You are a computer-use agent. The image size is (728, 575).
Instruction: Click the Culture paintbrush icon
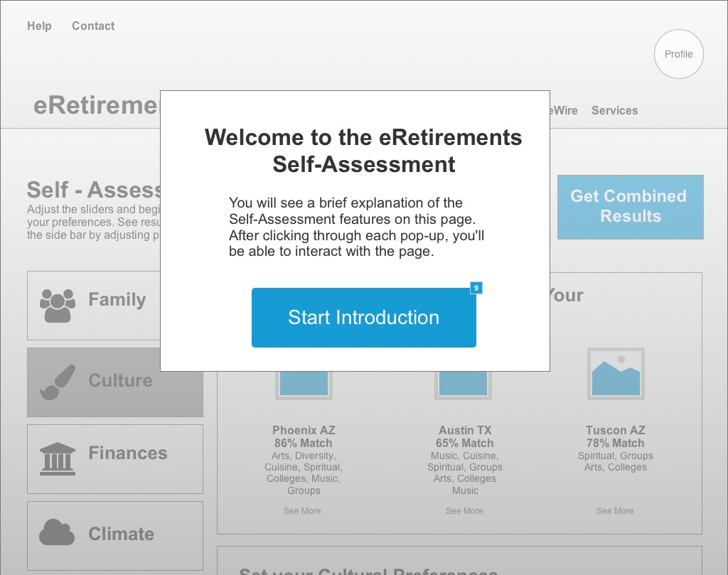coord(58,382)
